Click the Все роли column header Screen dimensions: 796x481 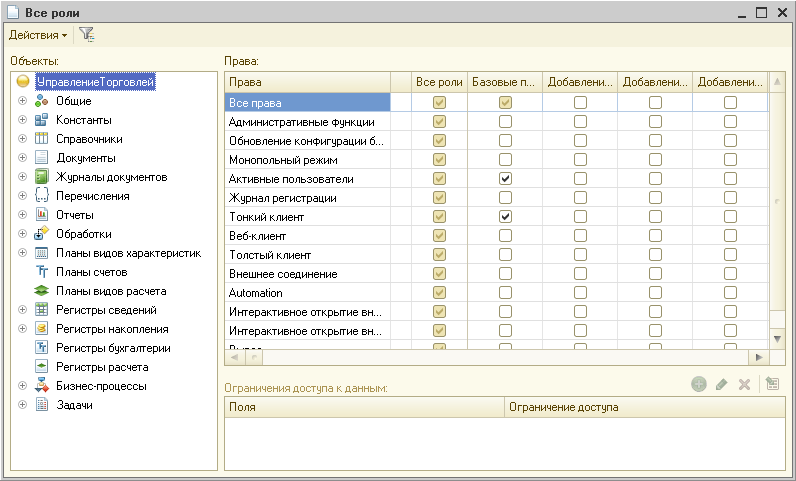pos(439,82)
